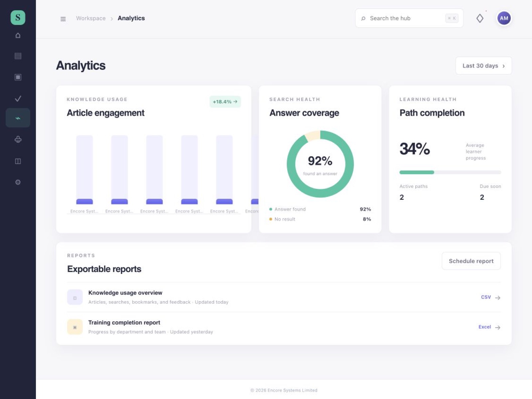
Task: Click the arrow next to Excel
Action: coord(498,327)
